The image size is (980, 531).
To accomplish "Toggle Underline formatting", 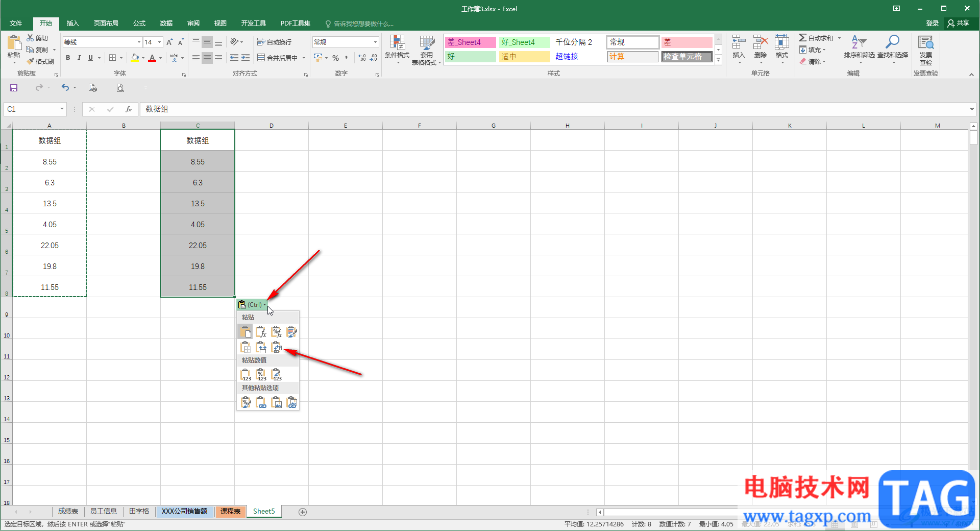I will 90,58.
